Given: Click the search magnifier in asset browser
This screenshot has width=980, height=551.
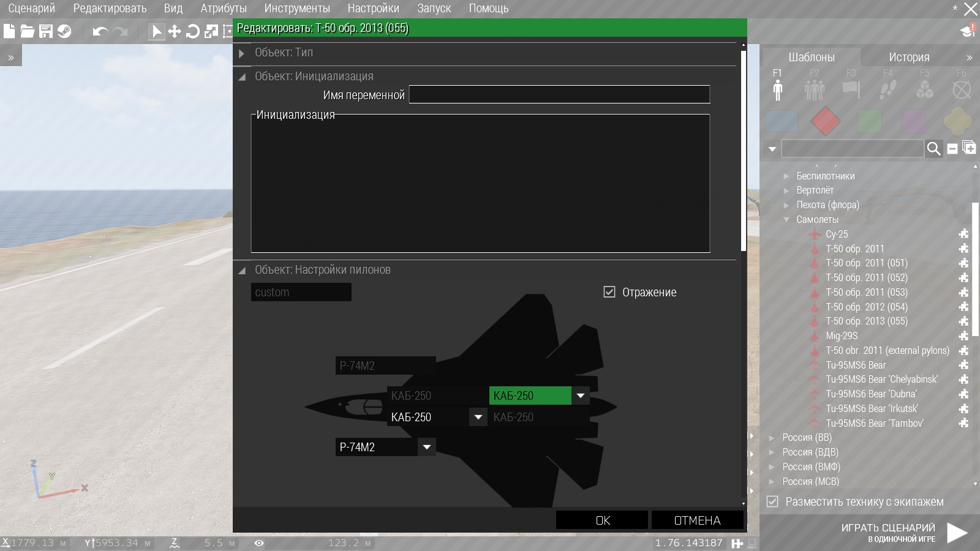Looking at the screenshot, I should [x=933, y=149].
